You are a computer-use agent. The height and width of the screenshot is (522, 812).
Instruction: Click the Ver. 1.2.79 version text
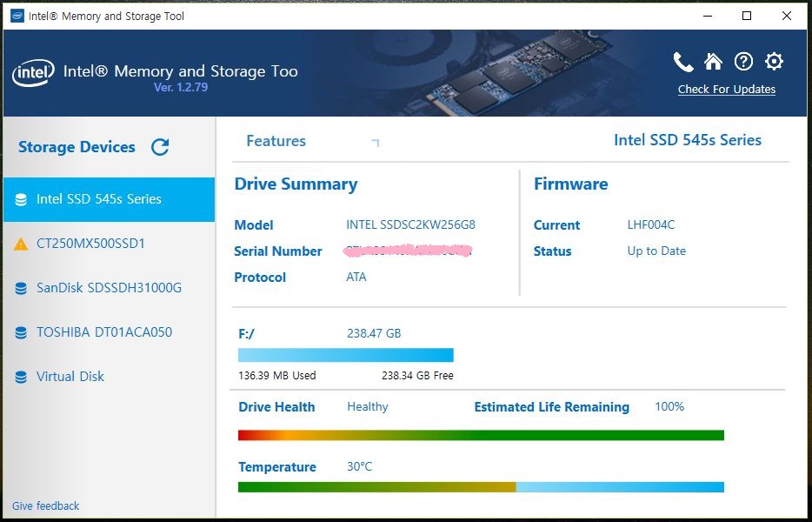pyautogui.click(x=181, y=87)
